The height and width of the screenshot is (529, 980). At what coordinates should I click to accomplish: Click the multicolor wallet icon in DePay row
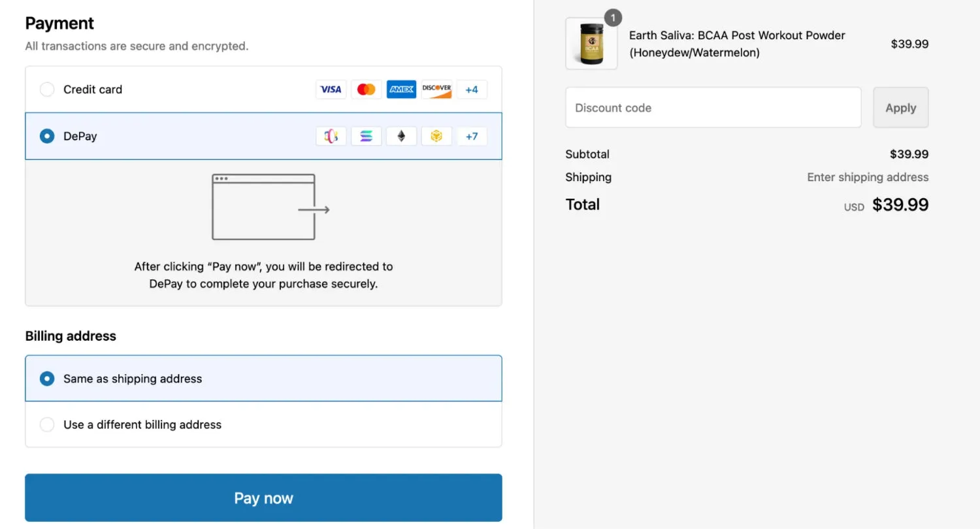[x=331, y=136]
